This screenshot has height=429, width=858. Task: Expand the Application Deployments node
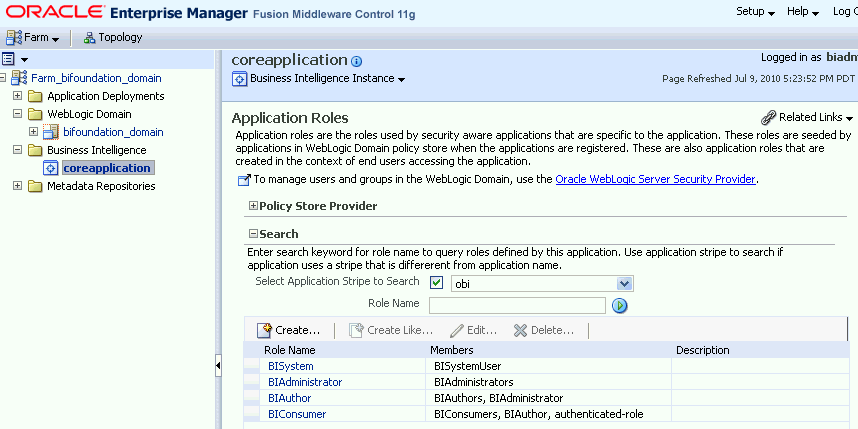pyautogui.click(x=18, y=96)
